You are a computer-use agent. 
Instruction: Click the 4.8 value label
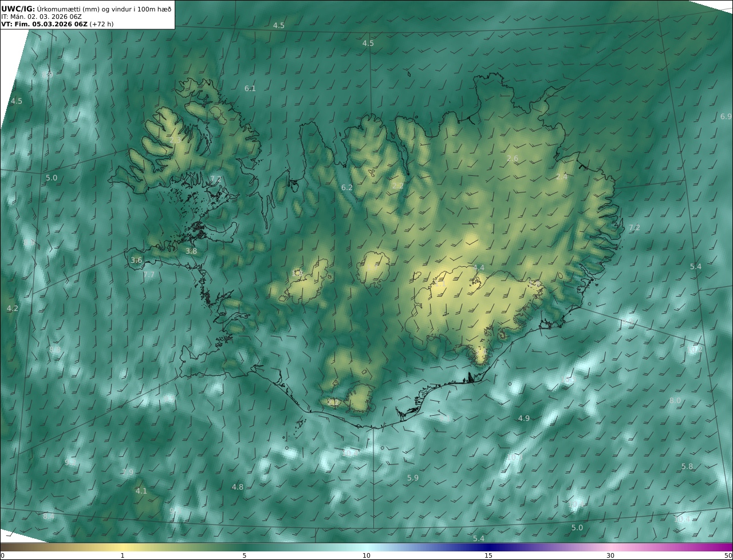tap(238, 487)
